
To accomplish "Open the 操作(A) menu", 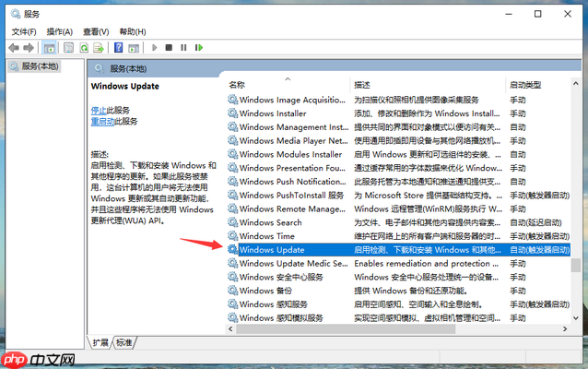I will click(60, 32).
